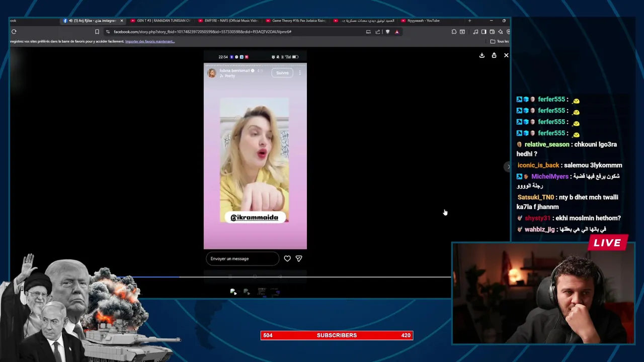Like the story with the heart icon
This screenshot has height=362, width=644.
(287, 258)
